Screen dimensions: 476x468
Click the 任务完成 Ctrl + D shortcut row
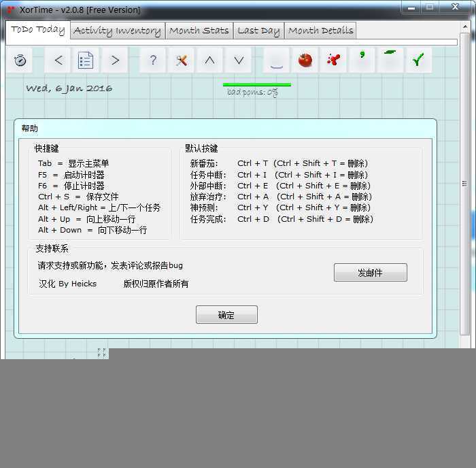click(x=282, y=219)
